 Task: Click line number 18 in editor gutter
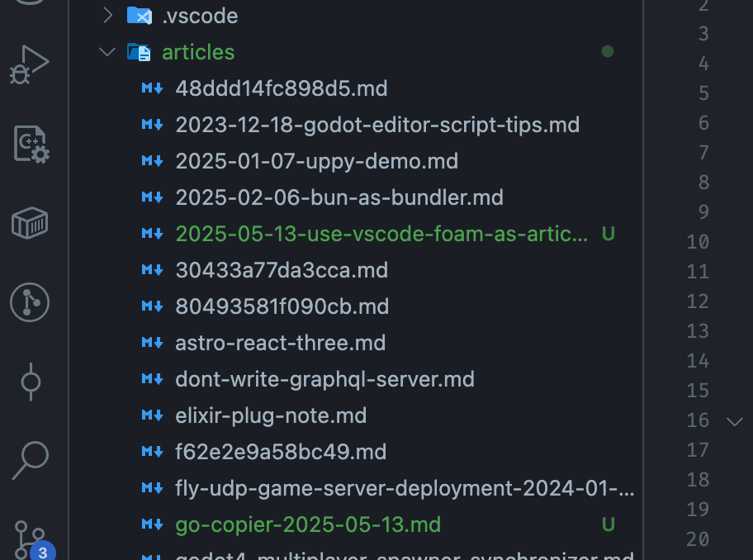pos(698,479)
